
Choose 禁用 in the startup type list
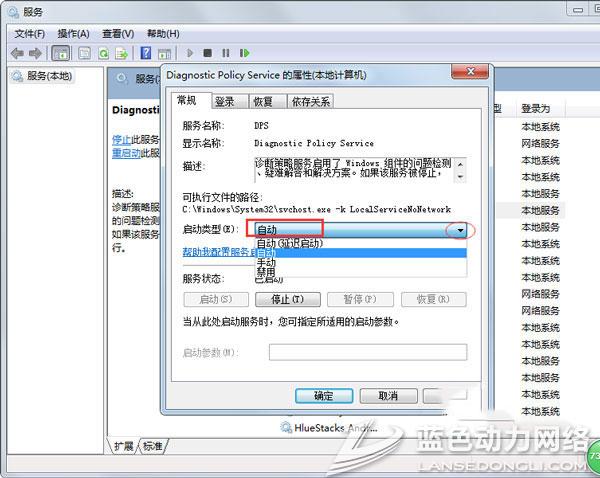click(x=266, y=273)
